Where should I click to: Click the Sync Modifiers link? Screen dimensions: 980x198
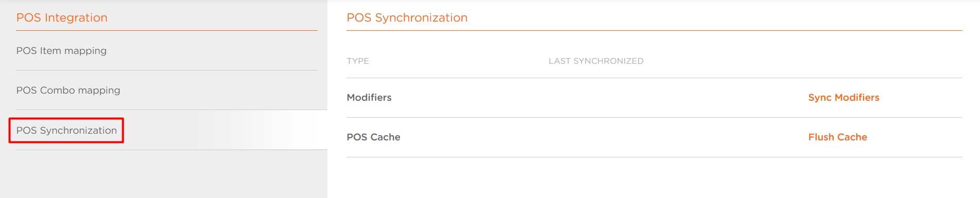843,97
